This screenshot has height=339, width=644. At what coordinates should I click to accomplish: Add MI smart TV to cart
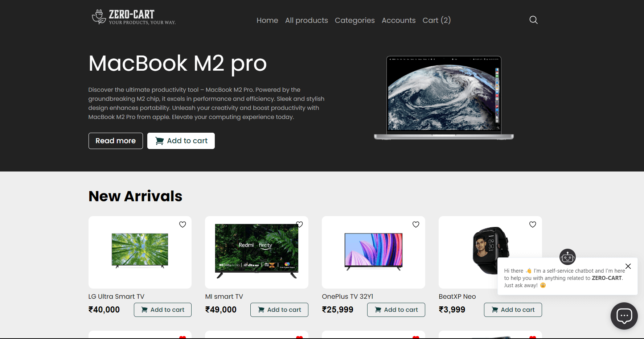[x=279, y=310]
